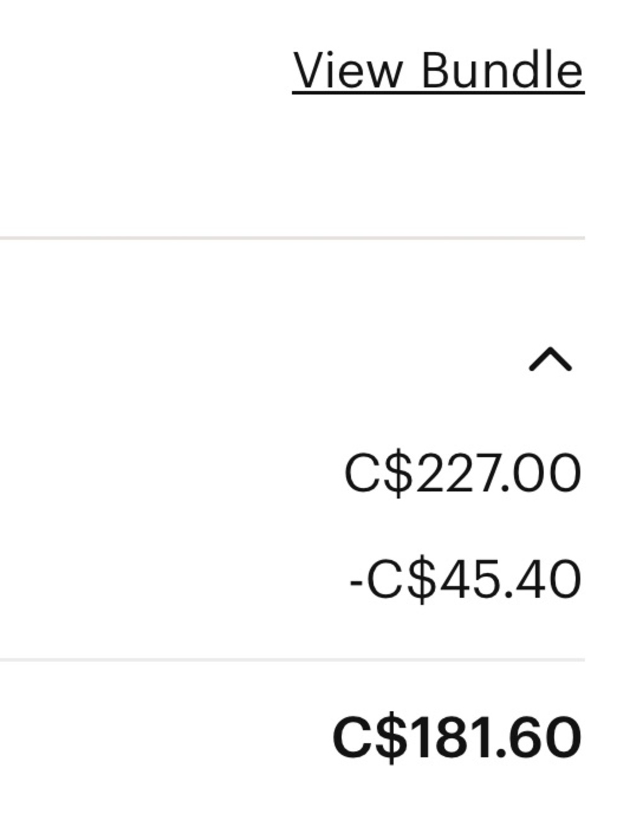Hide the order summary details via the caret
The image size is (630, 840).
(x=551, y=360)
